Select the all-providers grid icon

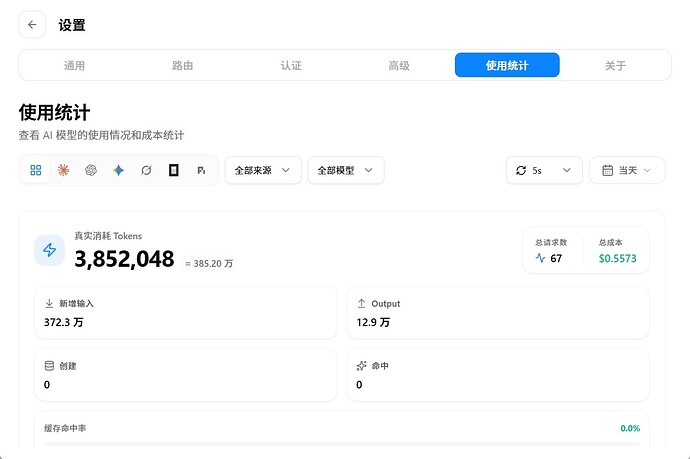pyautogui.click(x=36, y=170)
